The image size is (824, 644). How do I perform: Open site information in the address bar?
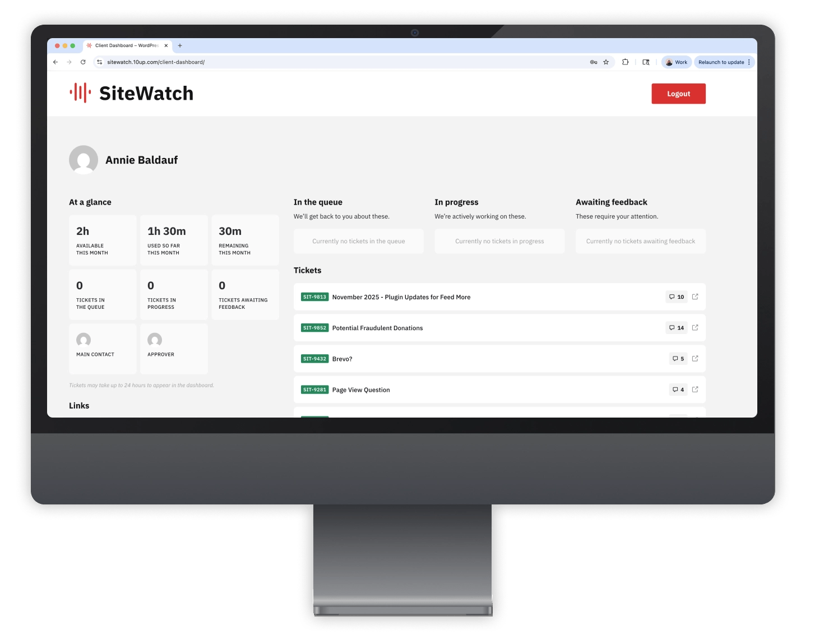pyautogui.click(x=98, y=62)
